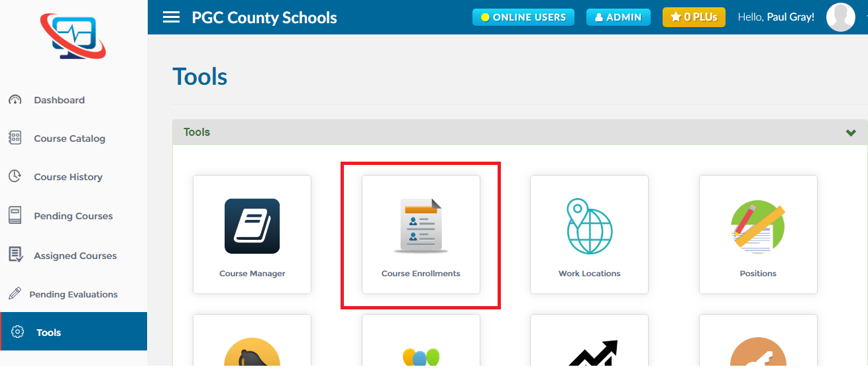
Task: Collapse the Tools panel with chevron
Action: [851, 132]
